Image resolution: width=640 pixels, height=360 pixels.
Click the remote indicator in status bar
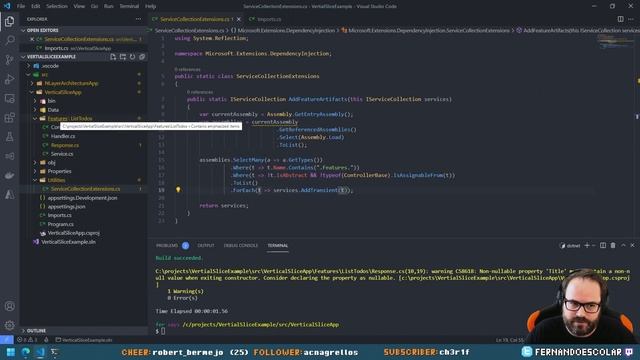pyautogui.click(x=7, y=340)
